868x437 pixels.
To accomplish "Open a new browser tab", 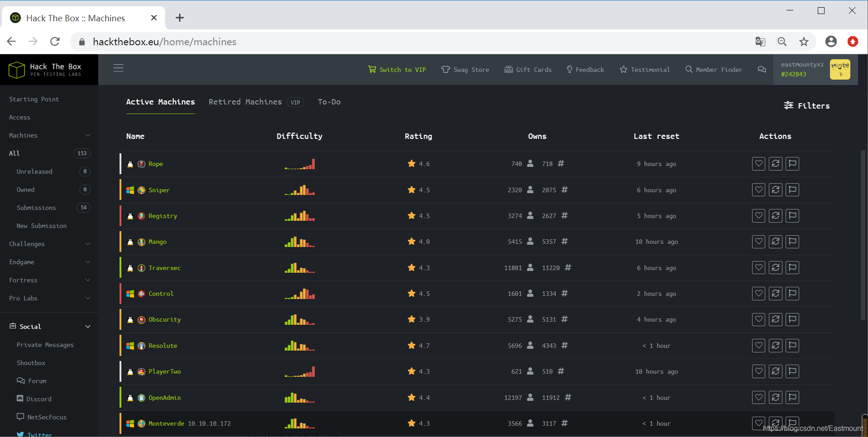I will coord(180,18).
